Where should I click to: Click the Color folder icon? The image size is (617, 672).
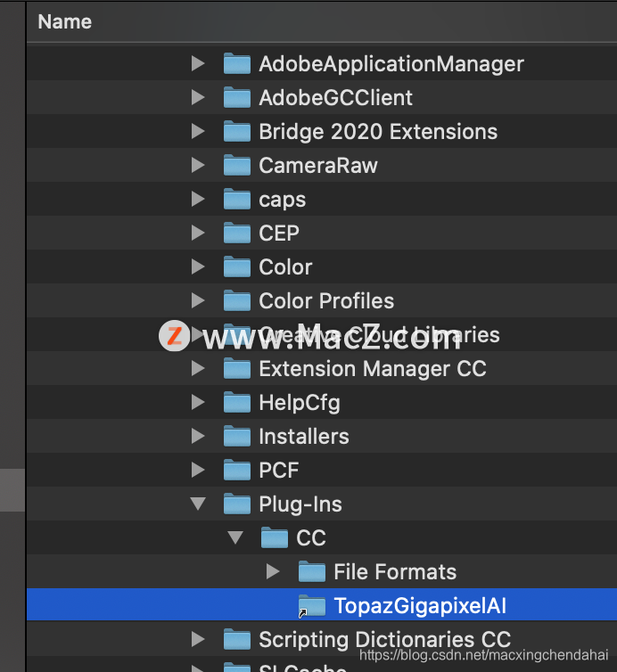tap(237, 266)
